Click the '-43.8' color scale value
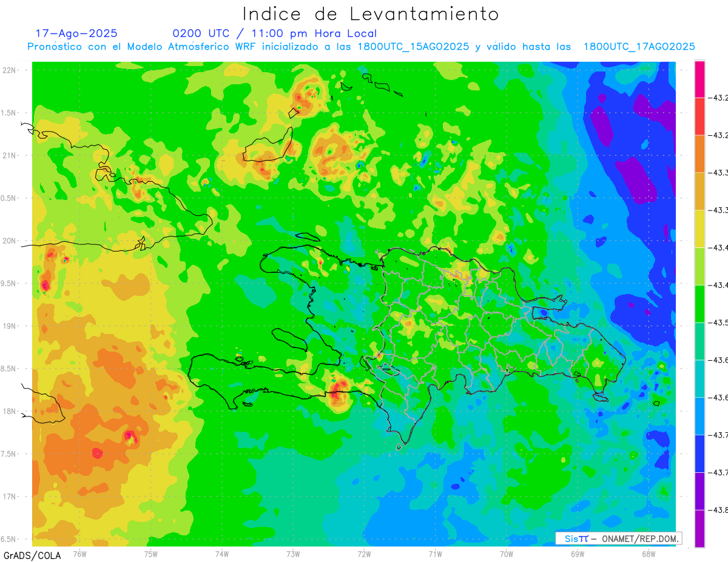728x562 pixels. (x=719, y=510)
